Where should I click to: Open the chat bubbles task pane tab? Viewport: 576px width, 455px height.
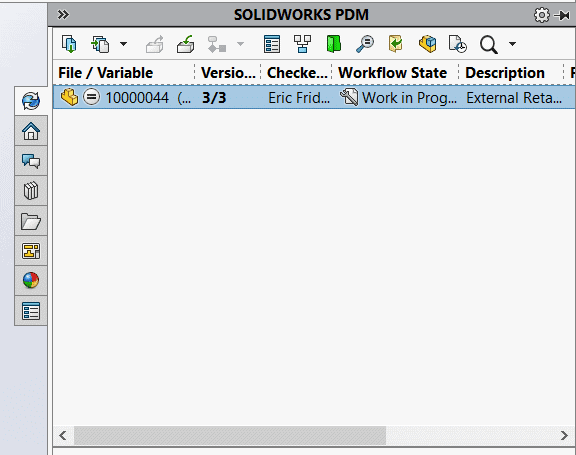[31, 161]
